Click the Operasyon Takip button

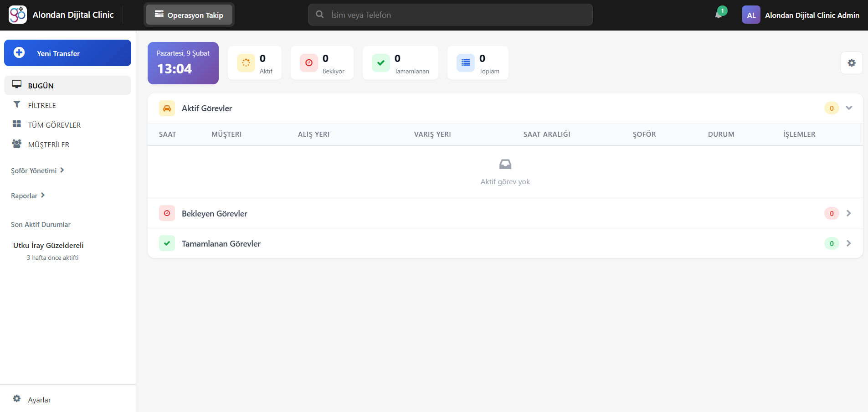tap(189, 15)
